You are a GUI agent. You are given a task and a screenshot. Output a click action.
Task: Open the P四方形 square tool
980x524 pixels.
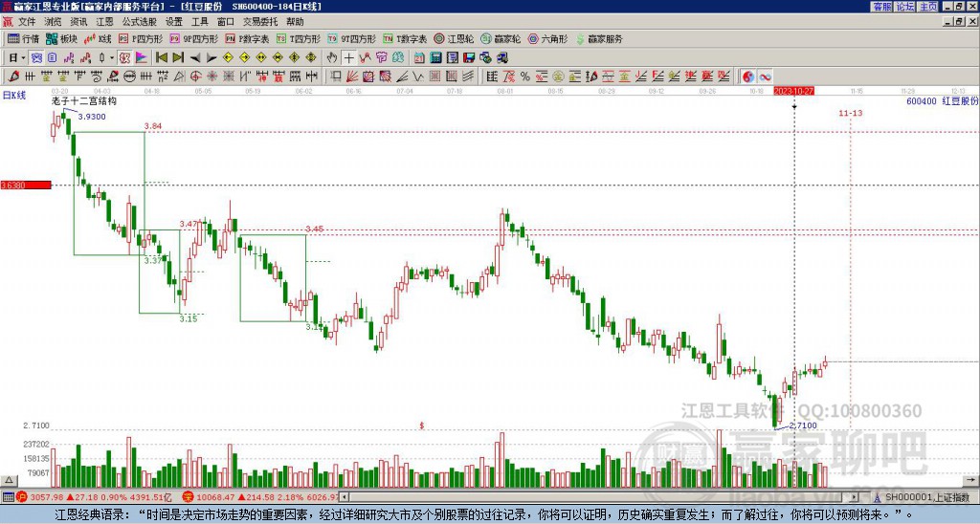click(142, 38)
